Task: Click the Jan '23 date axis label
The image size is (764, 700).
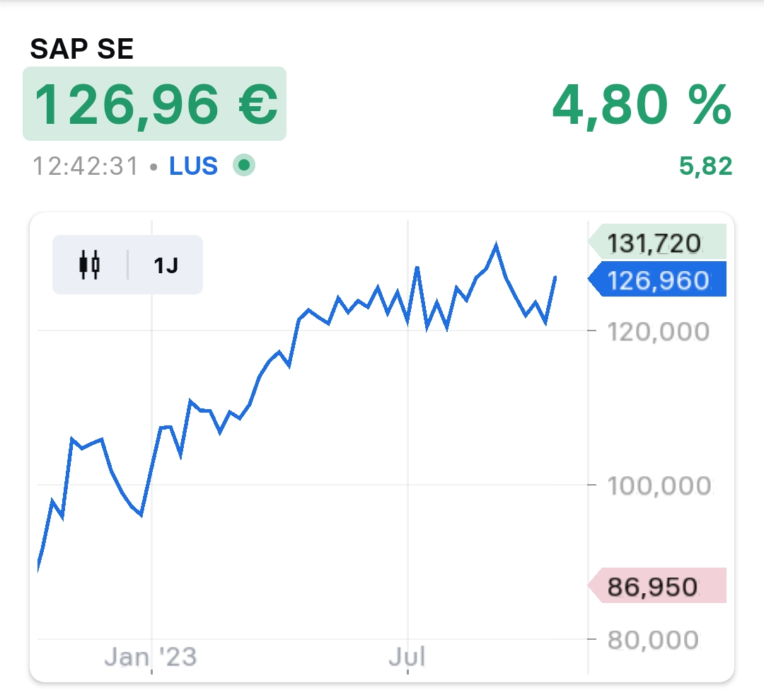Action: point(151,658)
